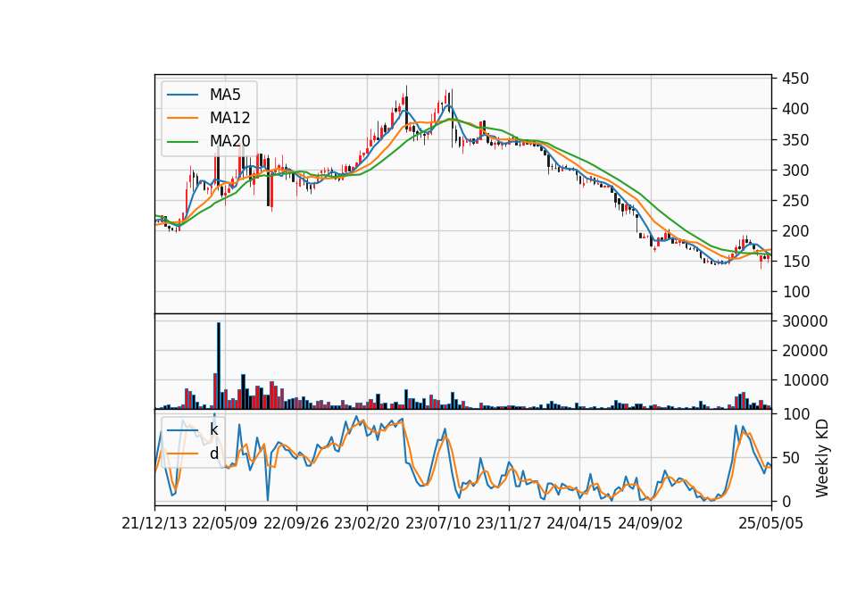Click the 400 price axis label

point(795,109)
